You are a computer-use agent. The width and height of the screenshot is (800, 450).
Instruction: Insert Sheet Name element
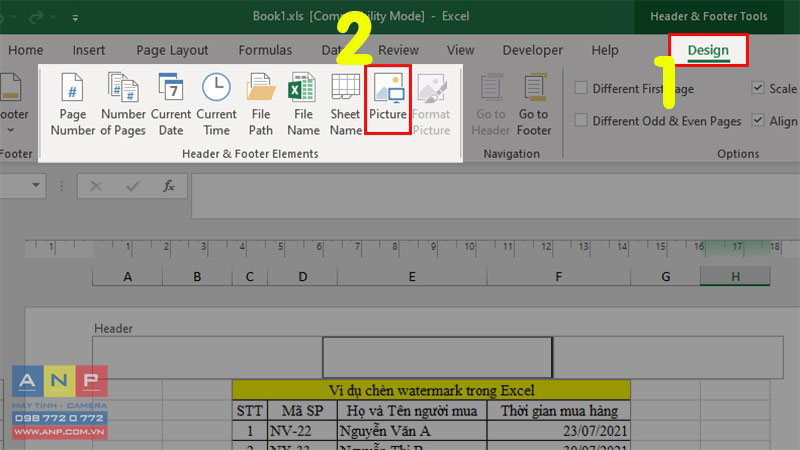click(345, 104)
